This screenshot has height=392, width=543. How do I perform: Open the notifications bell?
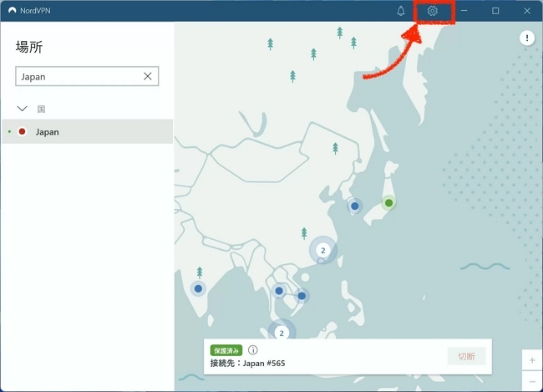[401, 11]
